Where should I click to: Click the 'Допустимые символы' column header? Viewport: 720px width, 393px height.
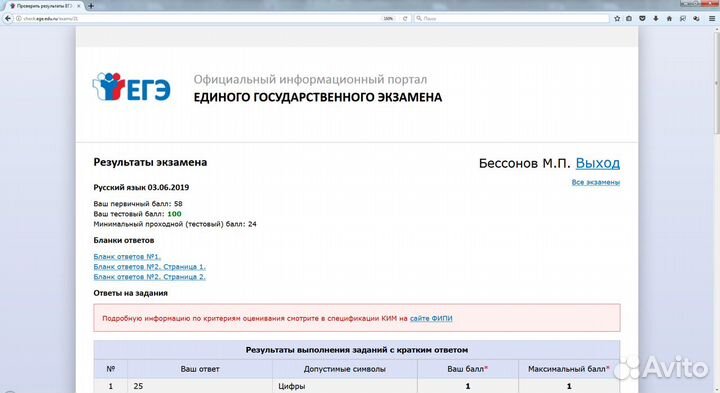pyautogui.click(x=344, y=369)
